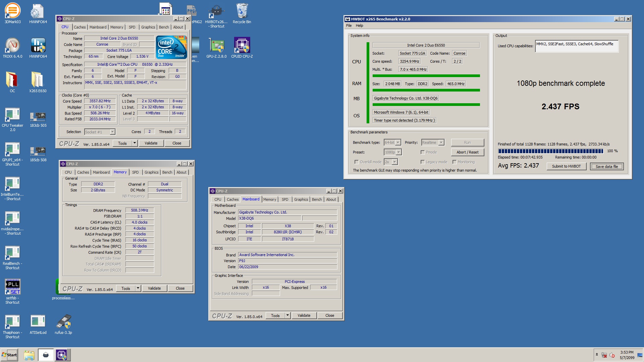Click Validate in top CPU-Z window

tap(151, 143)
